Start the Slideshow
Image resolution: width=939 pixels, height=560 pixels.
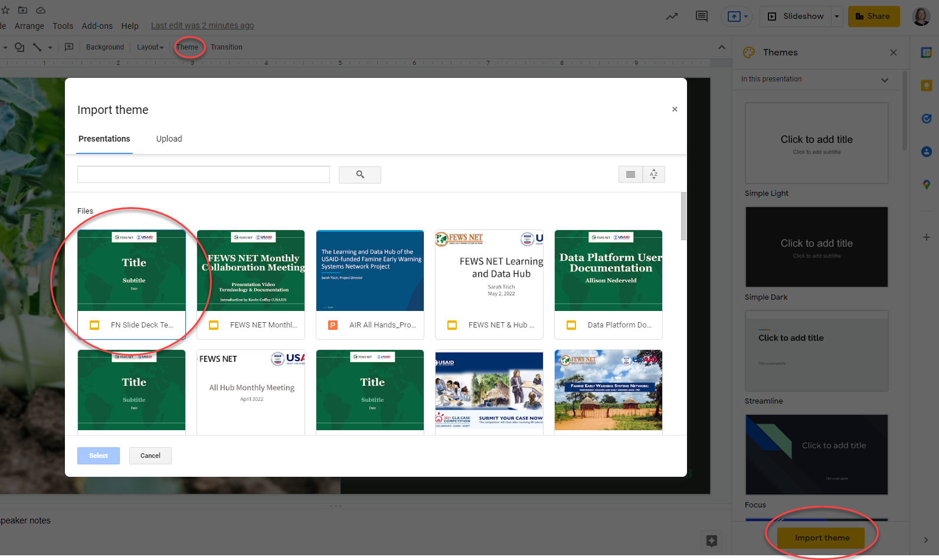796,17
